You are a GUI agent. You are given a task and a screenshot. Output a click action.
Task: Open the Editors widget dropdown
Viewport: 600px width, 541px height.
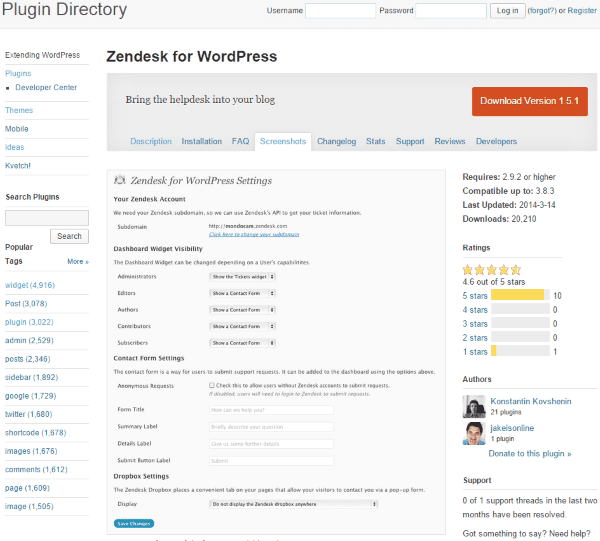(x=242, y=293)
